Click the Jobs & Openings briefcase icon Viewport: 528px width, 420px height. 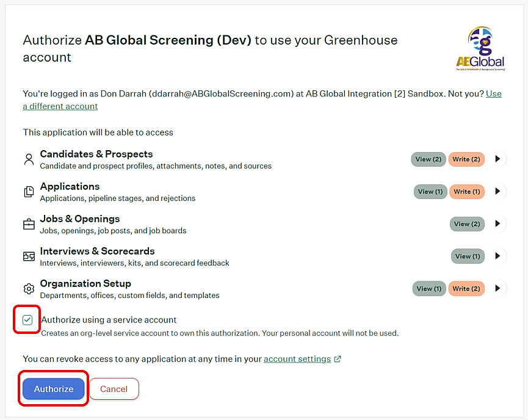(x=29, y=224)
